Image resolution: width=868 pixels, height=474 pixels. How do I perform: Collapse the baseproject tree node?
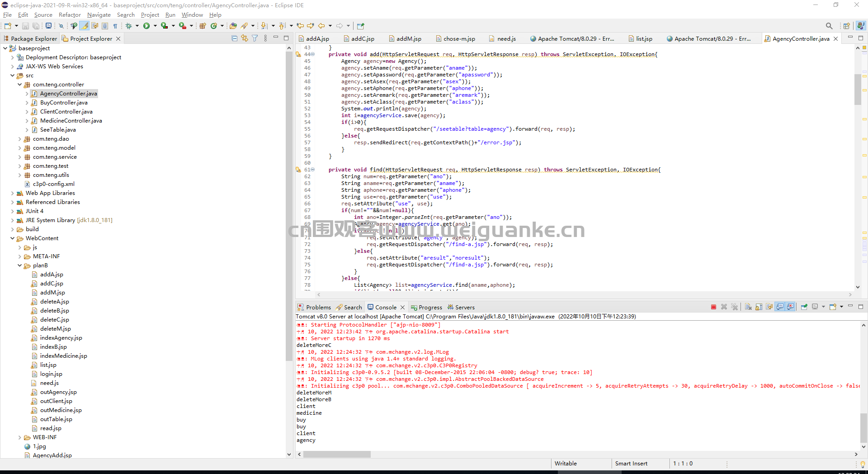(5, 48)
